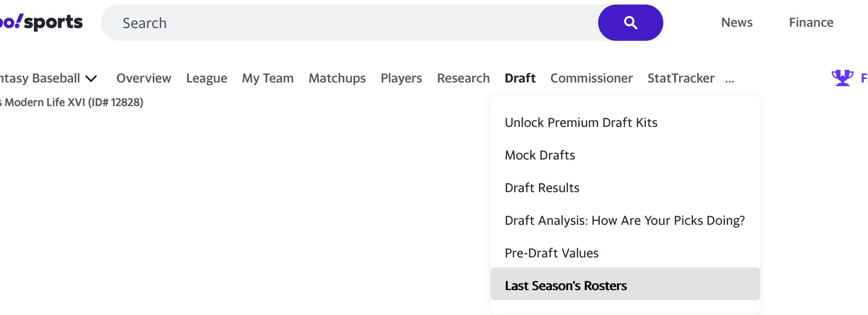This screenshot has width=868, height=315.
Task: Open the Overview tab
Action: [144, 78]
